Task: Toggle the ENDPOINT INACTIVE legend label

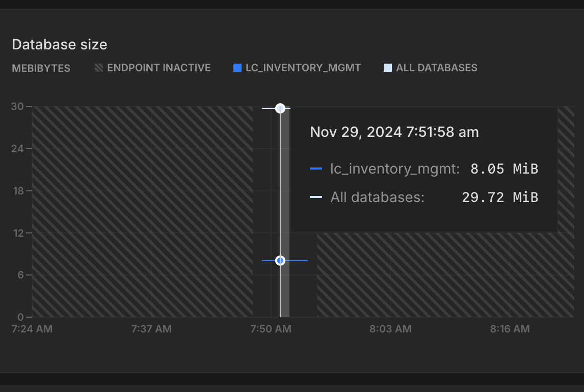Action: (158, 68)
